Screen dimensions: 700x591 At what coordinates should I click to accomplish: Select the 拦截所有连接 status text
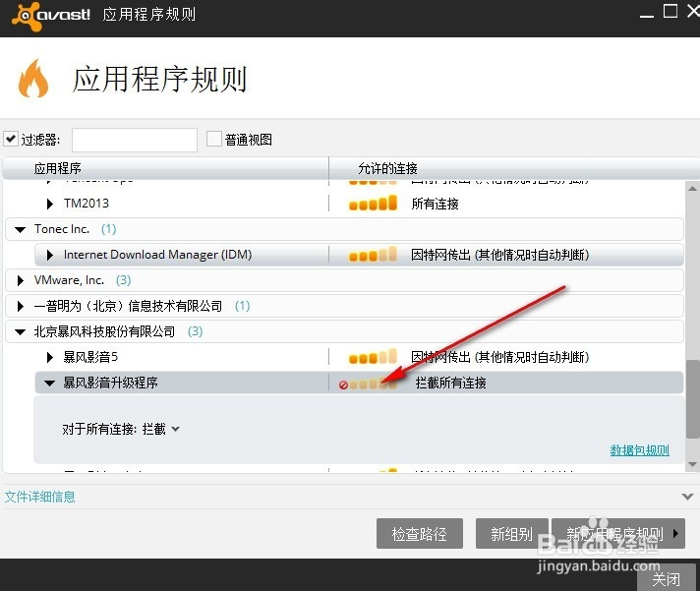[450, 383]
